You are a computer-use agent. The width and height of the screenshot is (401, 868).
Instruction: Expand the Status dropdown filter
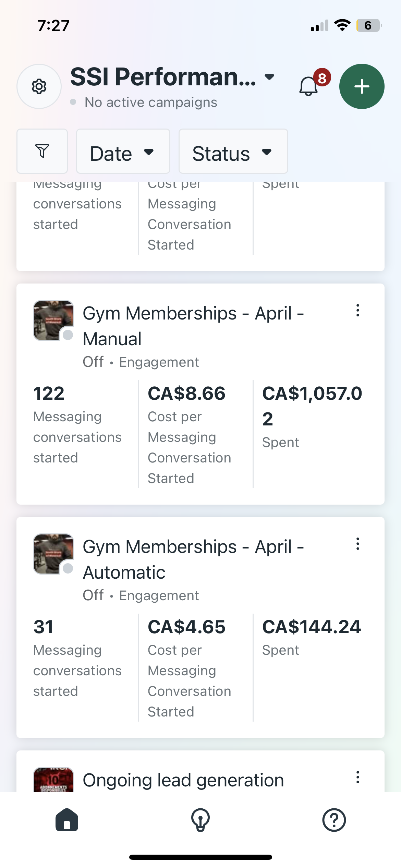[x=233, y=151]
